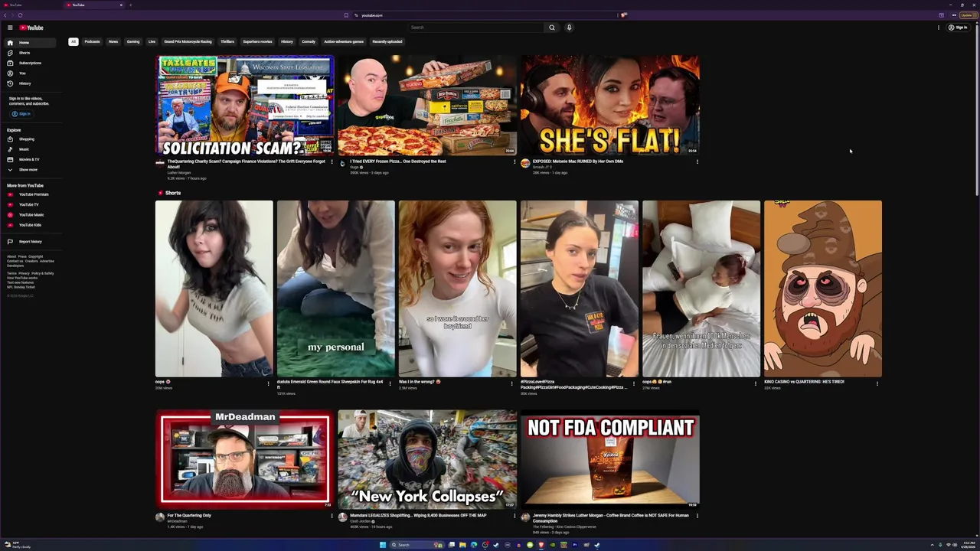The image size is (980, 551).
Task: Select Grand Prix Motorcycle Racing chip
Action: [188, 41]
